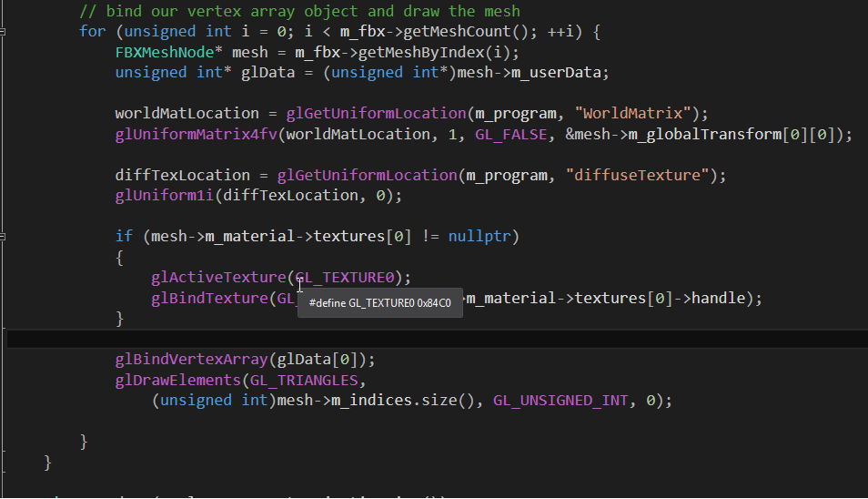Click "textures[0]" in the if condition

363,237
